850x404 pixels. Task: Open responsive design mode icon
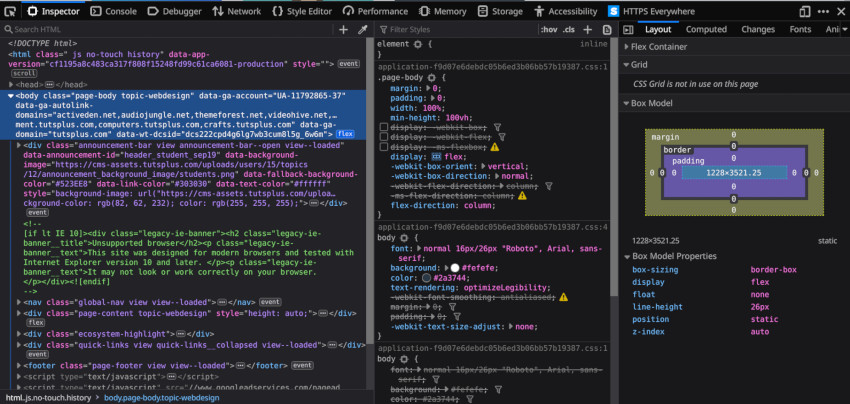tap(804, 11)
